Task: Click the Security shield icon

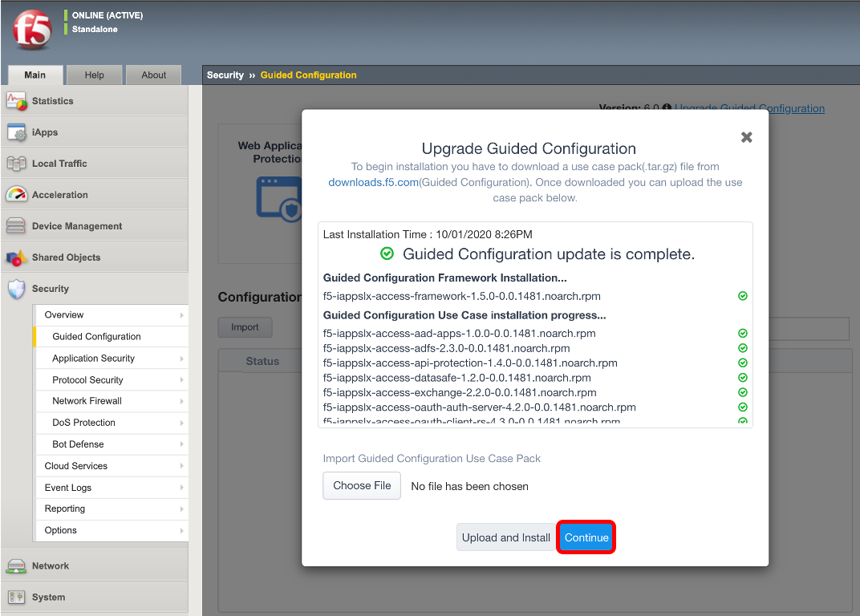Action: [x=17, y=289]
